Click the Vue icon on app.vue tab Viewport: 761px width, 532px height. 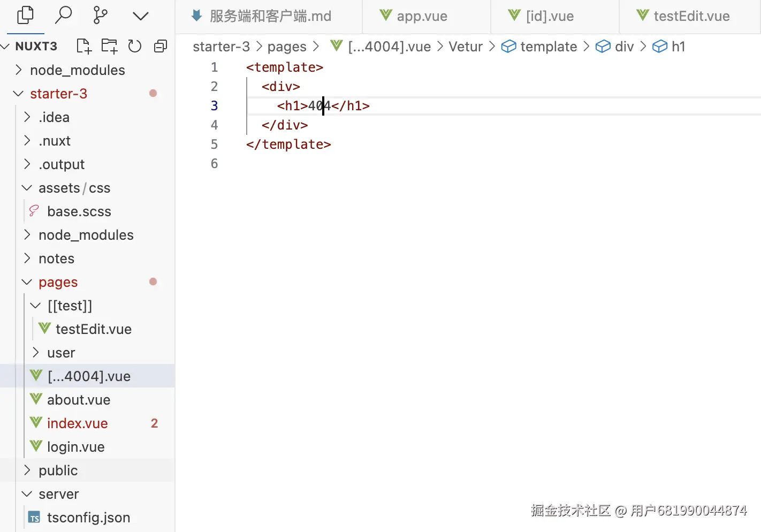pos(386,15)
